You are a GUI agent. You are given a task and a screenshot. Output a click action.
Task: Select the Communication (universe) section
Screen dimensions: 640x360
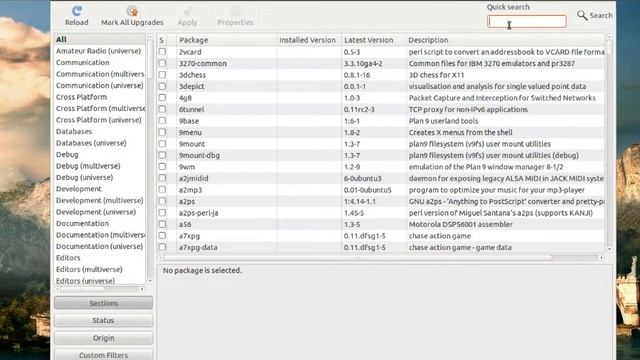click(x=100, y=85)
